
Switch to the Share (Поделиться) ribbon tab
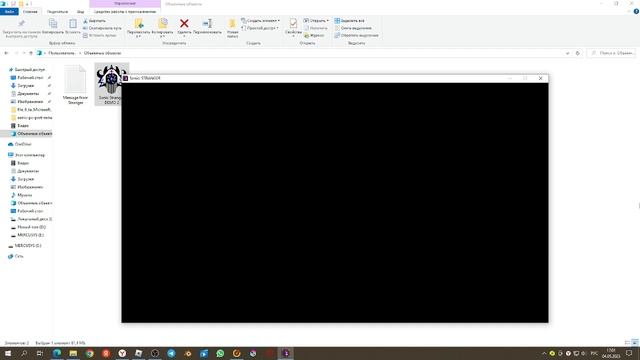[x=57, y=12]
